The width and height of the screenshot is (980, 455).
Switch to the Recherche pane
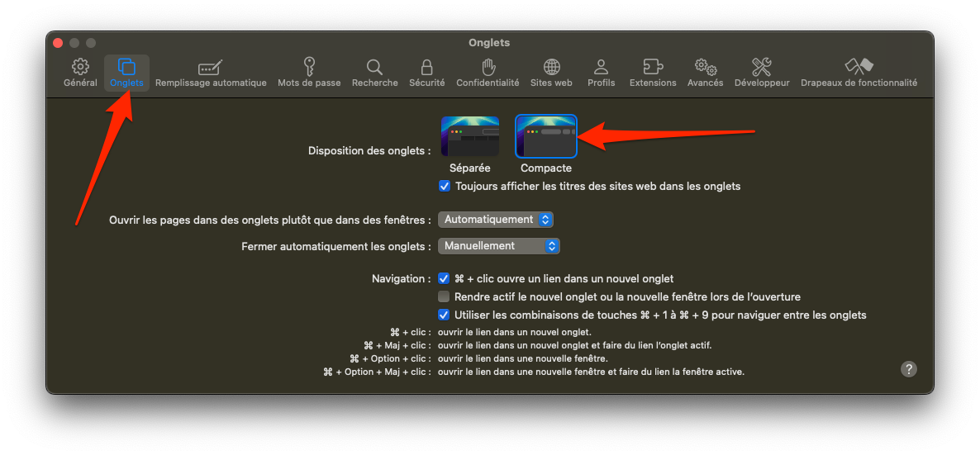click(x=374, y=73)
